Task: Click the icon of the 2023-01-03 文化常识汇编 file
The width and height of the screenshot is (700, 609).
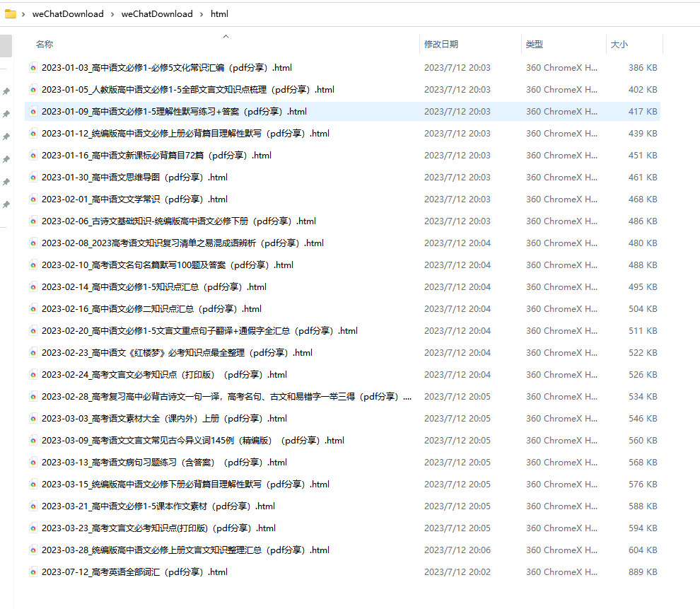Action: pos(33,68)
